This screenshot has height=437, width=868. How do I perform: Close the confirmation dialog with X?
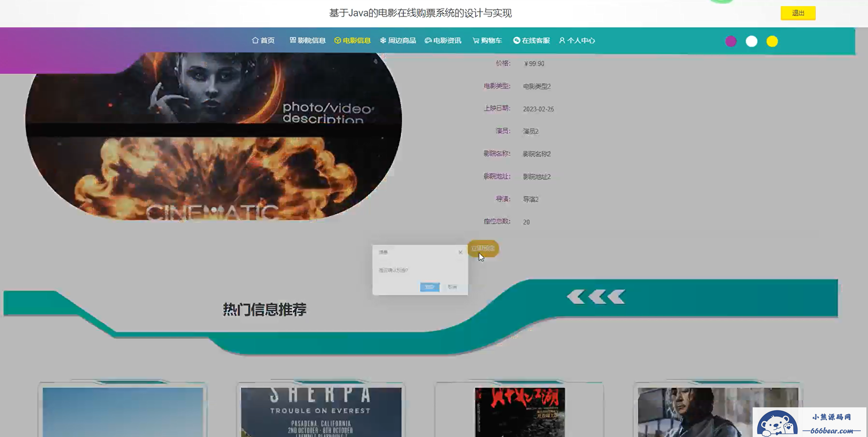(x=460, y=252)
